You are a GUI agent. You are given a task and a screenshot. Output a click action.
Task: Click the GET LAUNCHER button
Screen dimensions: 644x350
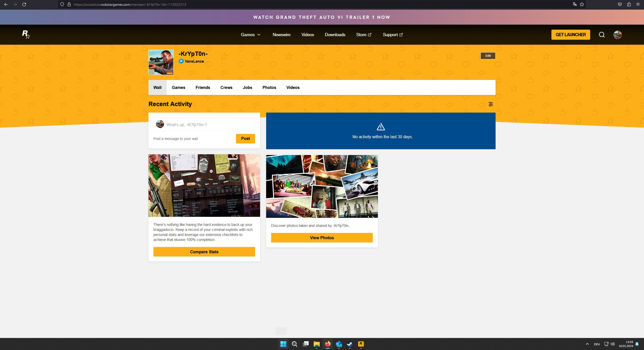coord(571,35)
